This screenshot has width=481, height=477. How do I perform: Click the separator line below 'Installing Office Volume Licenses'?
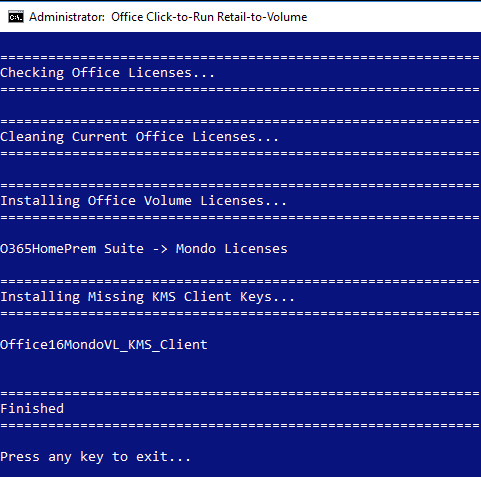pos(240,217)
